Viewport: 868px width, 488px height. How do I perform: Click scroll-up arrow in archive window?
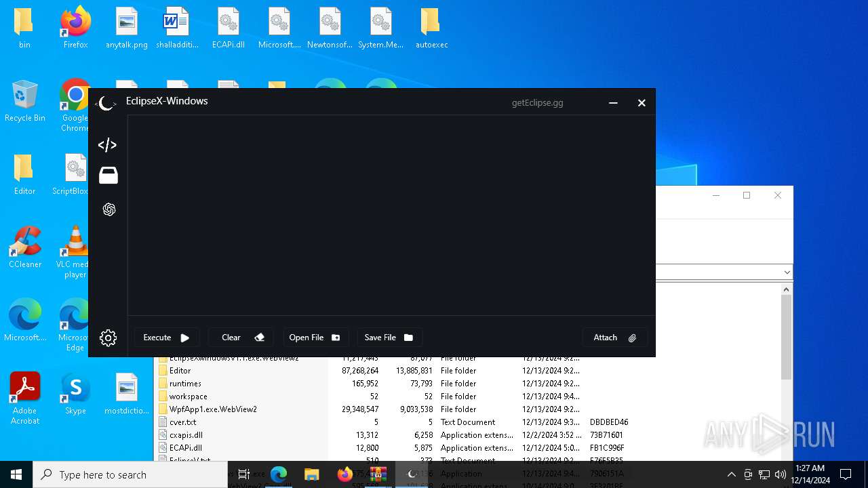click(x=786, y=289)
